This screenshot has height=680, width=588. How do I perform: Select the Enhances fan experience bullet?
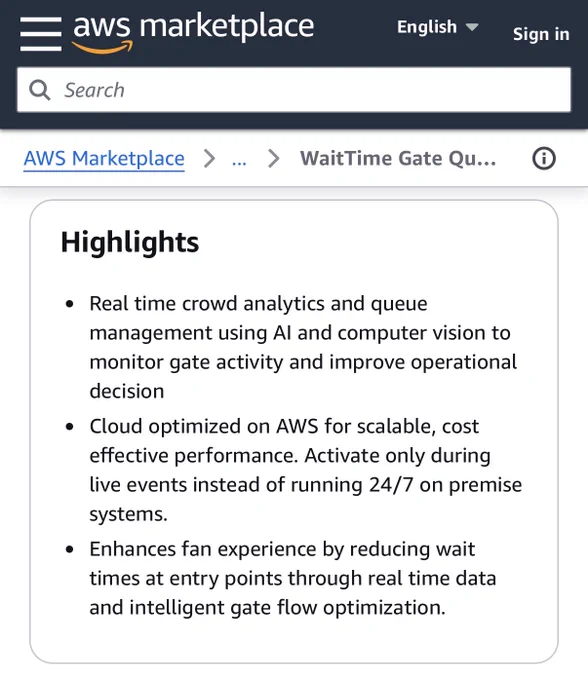coord(293,578)
